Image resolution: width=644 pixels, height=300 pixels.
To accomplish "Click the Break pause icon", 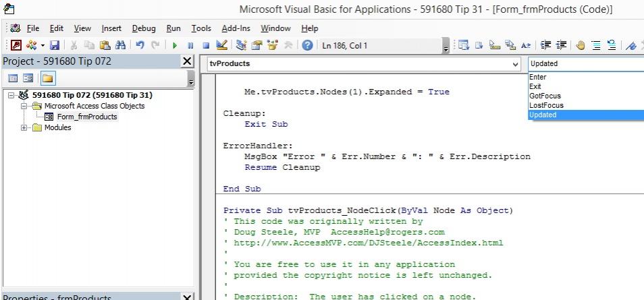I will pyautogui.click(x=190, y=45).
